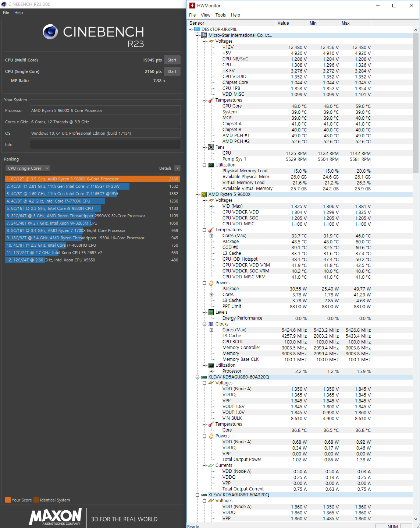The height and width of the screenshot is (528, 420).
Task: Select the Ryzen 5 9600X ranking entry
Action: [x=92, y=179]
